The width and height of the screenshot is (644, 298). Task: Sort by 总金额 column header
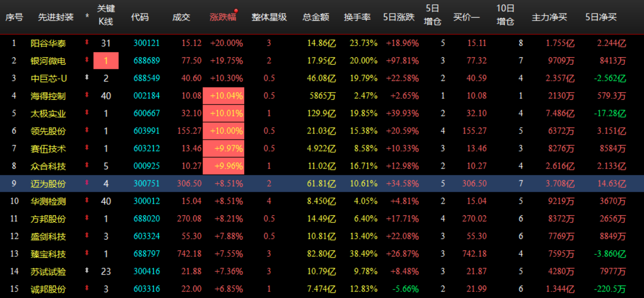coord(316,17)
